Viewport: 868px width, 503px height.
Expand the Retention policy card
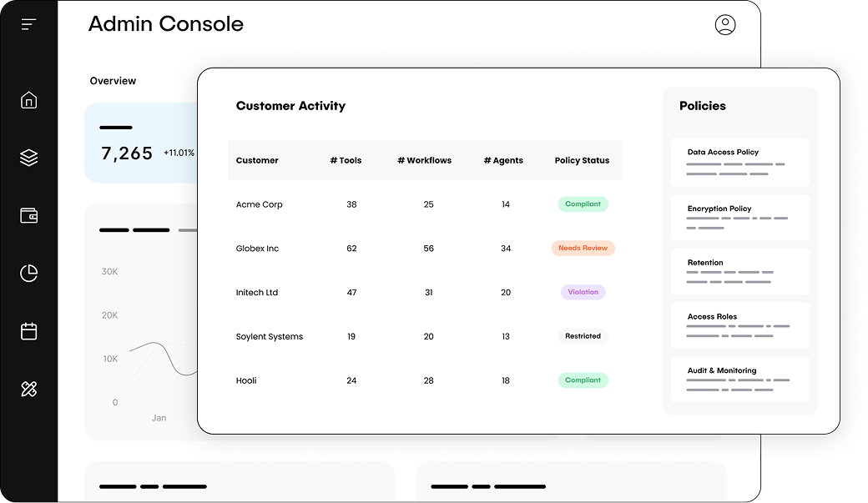[739, 271]
